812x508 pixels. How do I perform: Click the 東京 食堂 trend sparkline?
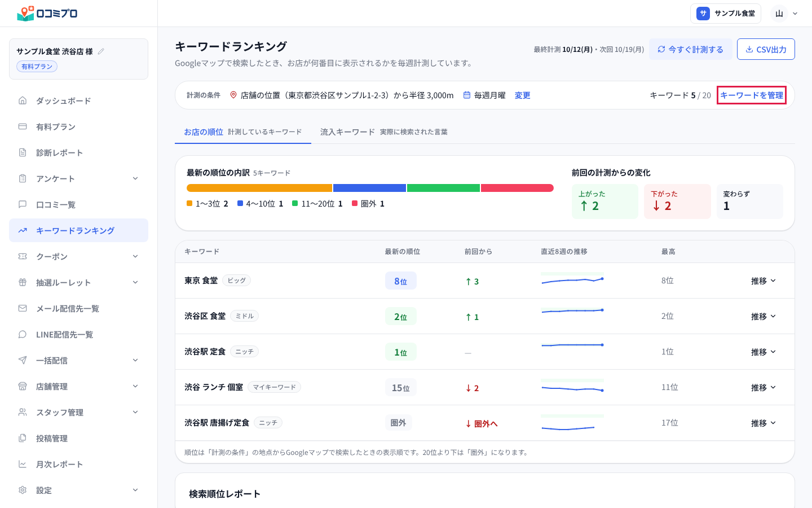[572, 279]
